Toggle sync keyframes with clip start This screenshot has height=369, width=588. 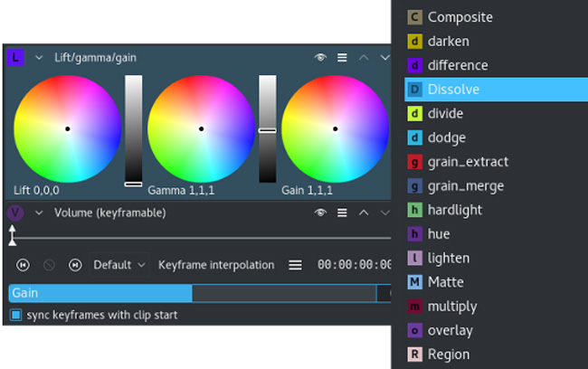[15, 315]
